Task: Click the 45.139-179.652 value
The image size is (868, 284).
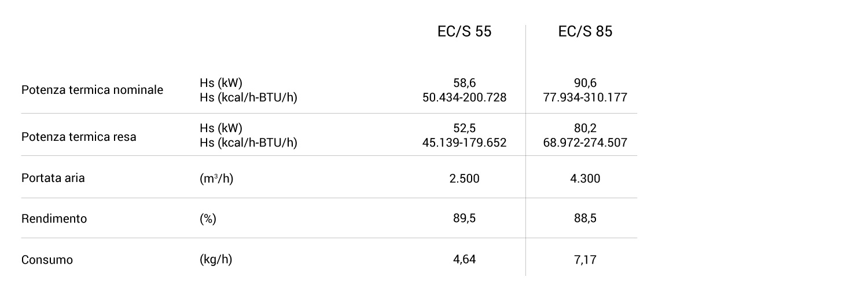Action: coord(464,142)
